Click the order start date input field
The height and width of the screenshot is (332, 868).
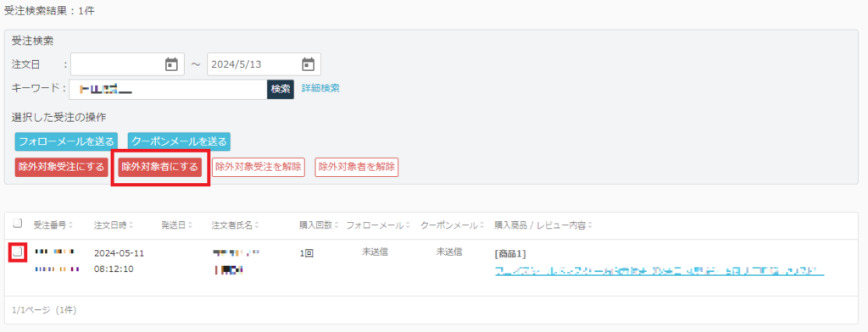(x=127, y=64)
